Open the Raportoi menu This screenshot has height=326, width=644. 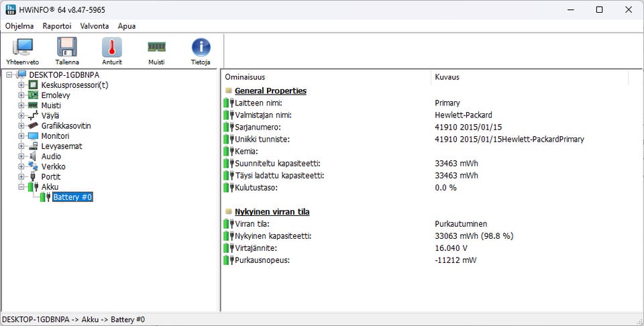(56, 26)
